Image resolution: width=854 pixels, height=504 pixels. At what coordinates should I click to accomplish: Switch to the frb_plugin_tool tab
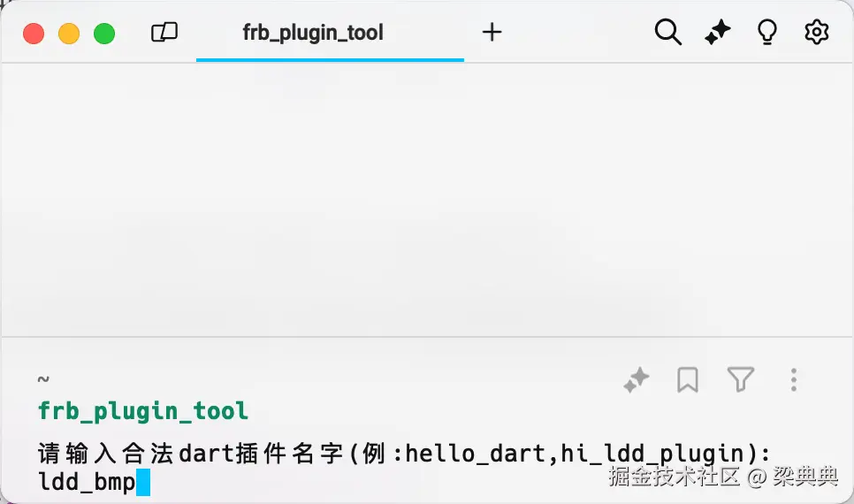[x=313, y=34]
